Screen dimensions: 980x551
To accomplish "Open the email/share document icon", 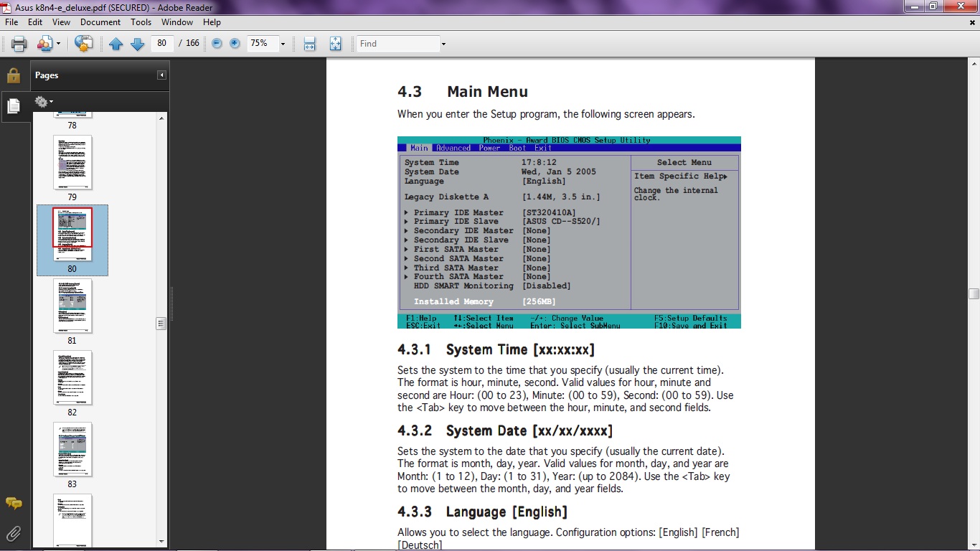I will tap(45, 44).
